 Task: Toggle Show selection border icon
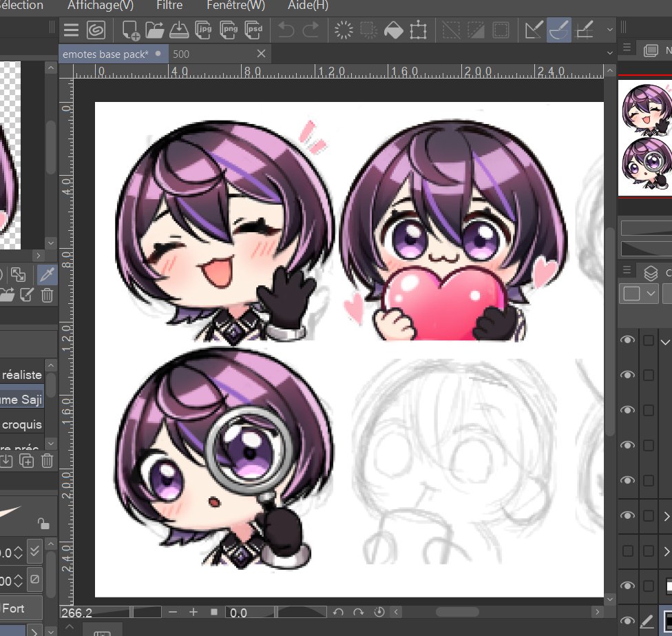[x=501, y=30]
